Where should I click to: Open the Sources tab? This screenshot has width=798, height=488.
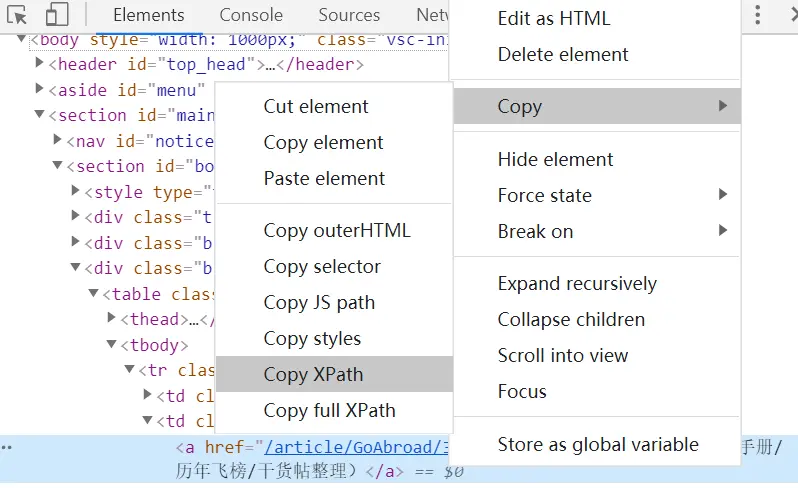(349, 15)
